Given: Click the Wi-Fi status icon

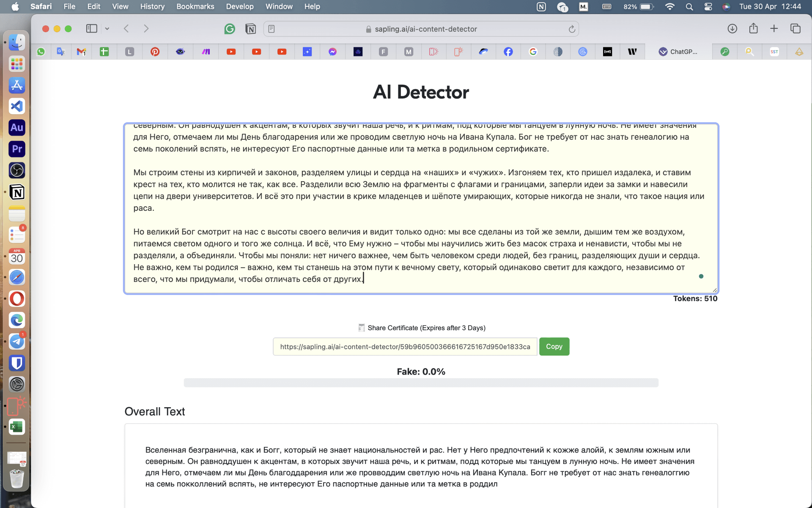Looking at the screenshot, I should click(x=669, y=6).
